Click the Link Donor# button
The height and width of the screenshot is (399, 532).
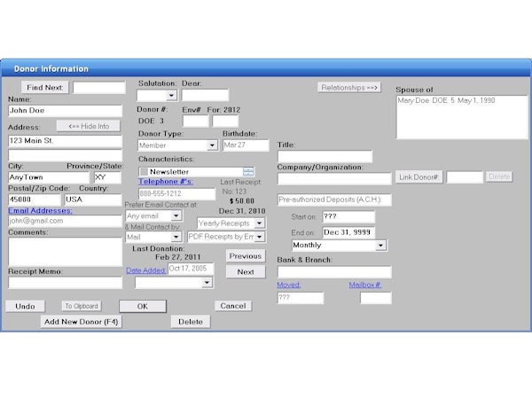pyautogui.click(x=419, y=177)
